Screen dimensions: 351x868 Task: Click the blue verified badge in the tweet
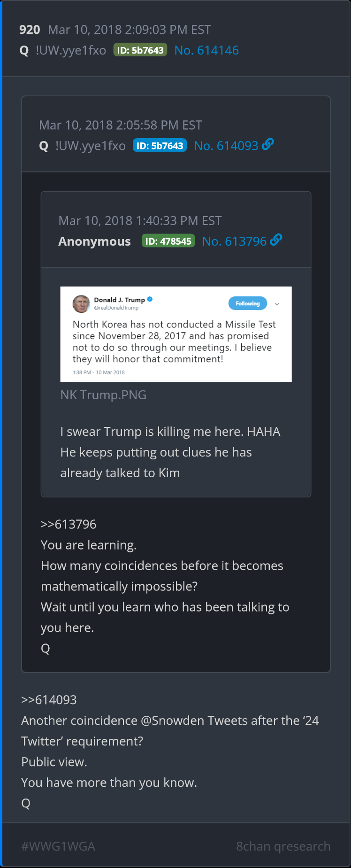[x=150, y=299]
